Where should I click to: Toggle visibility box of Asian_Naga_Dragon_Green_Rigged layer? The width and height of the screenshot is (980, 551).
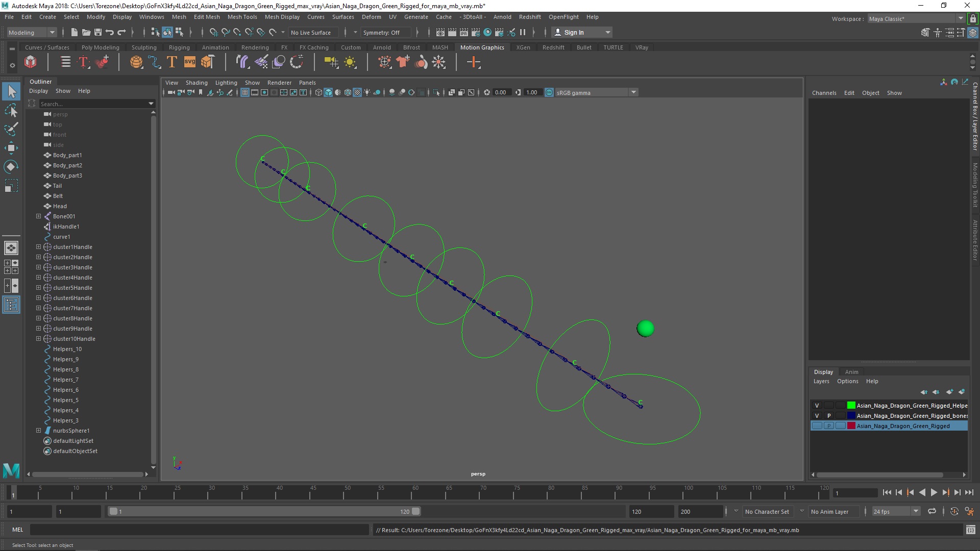(x=817, y=426)
